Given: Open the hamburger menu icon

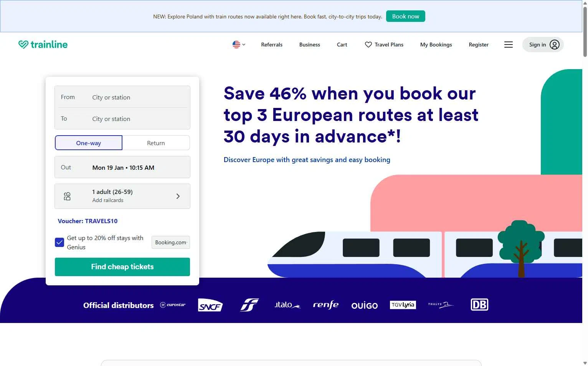Looking at the screenshot, I should [x=508, y=45].
